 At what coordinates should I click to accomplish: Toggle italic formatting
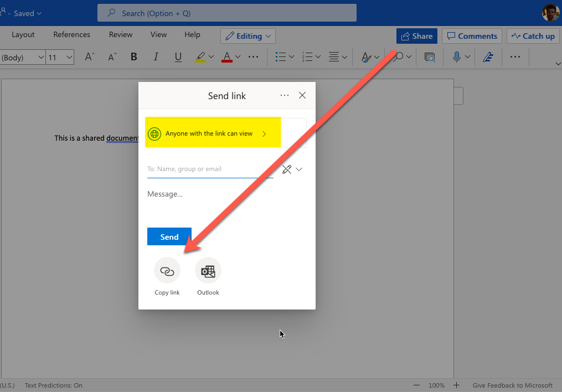click(x=156, y=56)
